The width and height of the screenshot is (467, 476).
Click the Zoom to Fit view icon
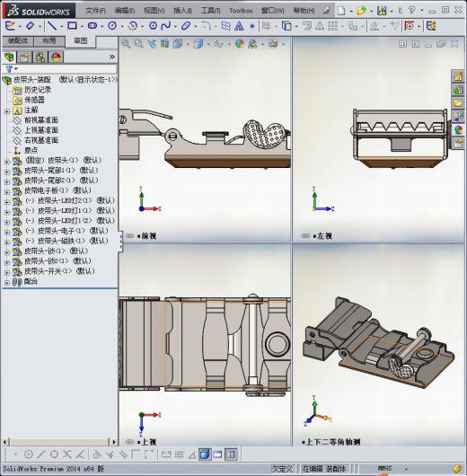(126, 44)
